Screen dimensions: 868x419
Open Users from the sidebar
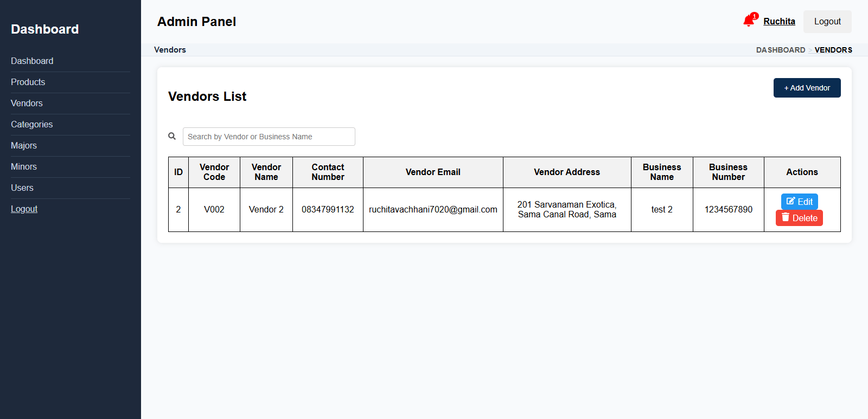(x=22, y=188)
